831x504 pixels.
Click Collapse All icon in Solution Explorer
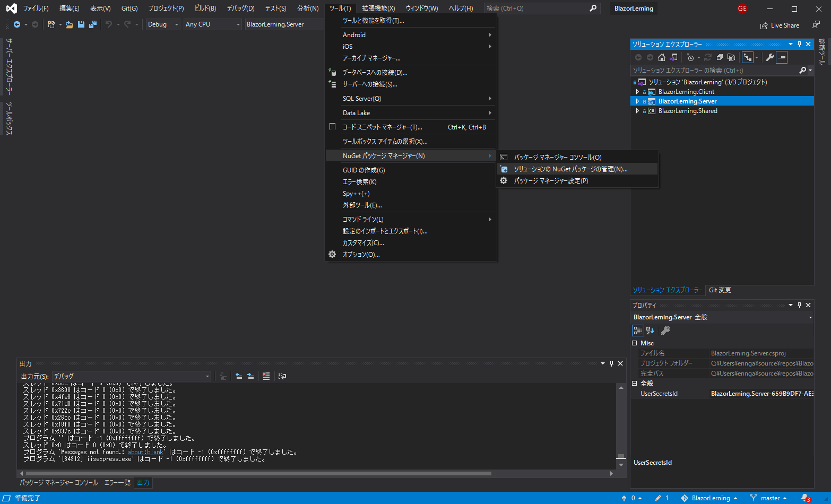tap(720, 57)
